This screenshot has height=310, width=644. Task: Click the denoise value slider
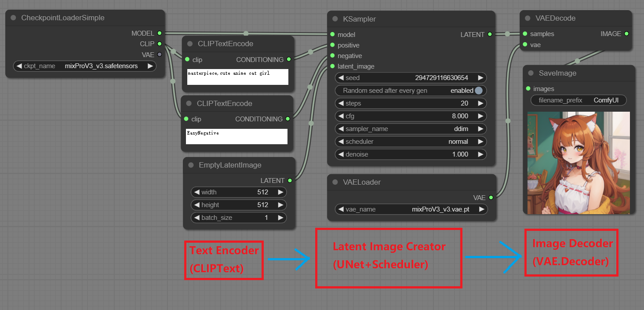pyautogui.click(x=411, y=154)
